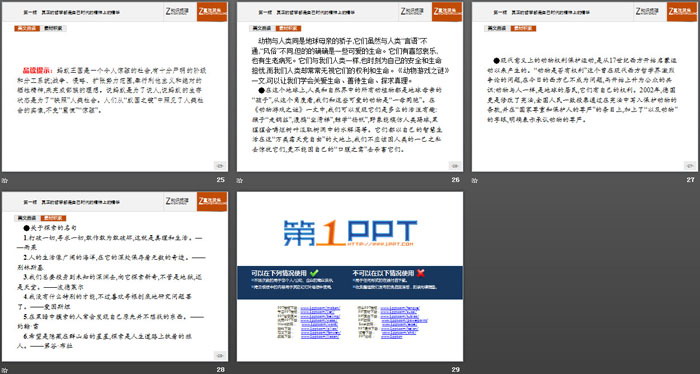Viewport: 700px width, 374px height.
Task: Click the orange Z header tab on slide 27
Action: pyautogui.click(x=682, y=12)
